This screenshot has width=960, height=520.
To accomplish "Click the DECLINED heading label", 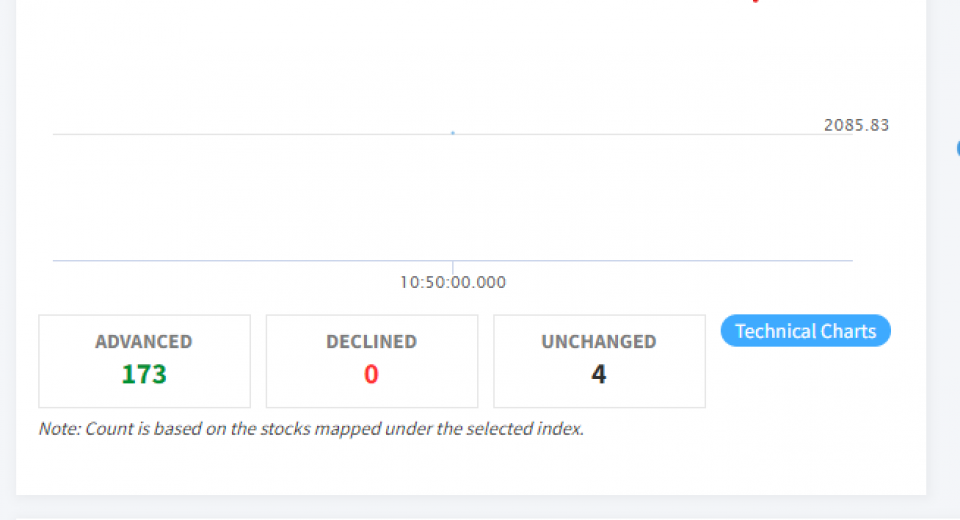I will tap(371, 342).
